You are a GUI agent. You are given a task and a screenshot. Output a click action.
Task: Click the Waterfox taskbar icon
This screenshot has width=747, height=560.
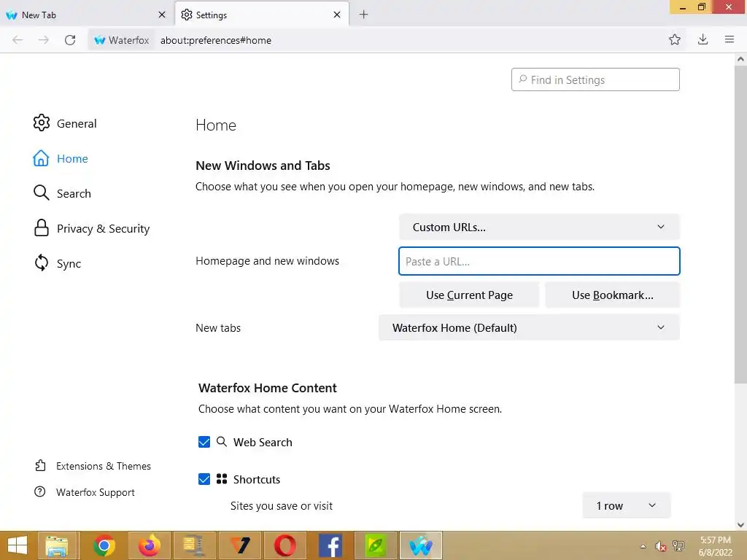click(x=421, y=545)
